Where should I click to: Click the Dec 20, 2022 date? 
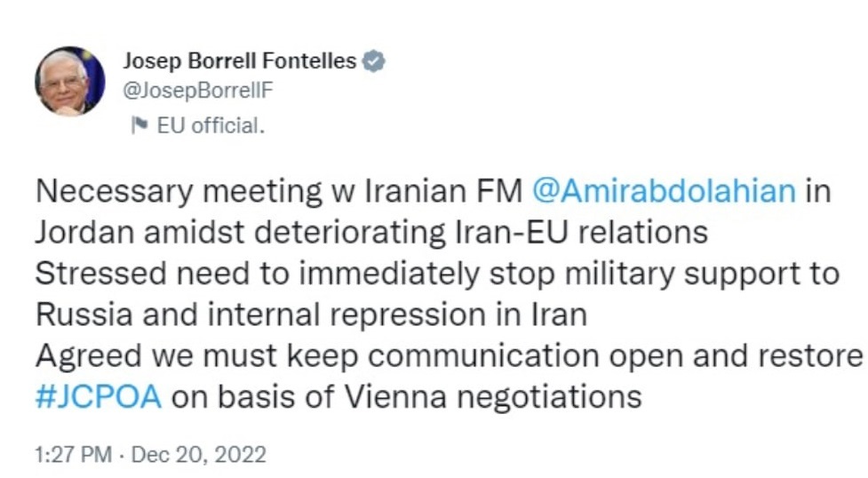point(198,455)
